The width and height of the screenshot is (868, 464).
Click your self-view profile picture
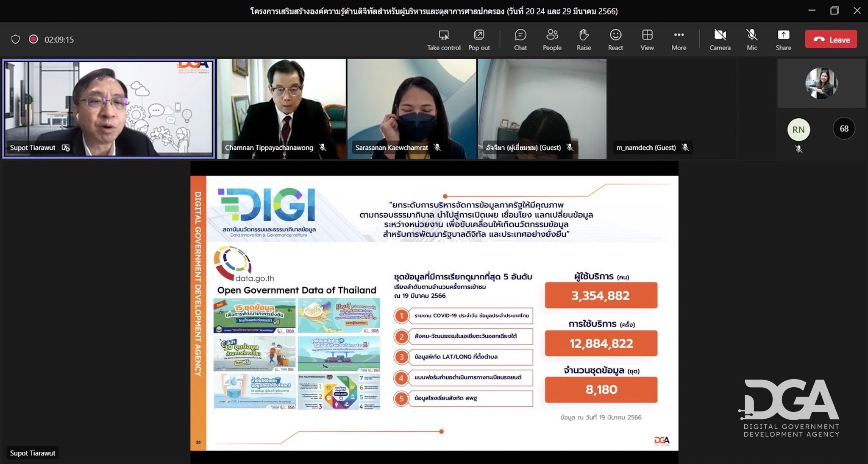[821, 83]
